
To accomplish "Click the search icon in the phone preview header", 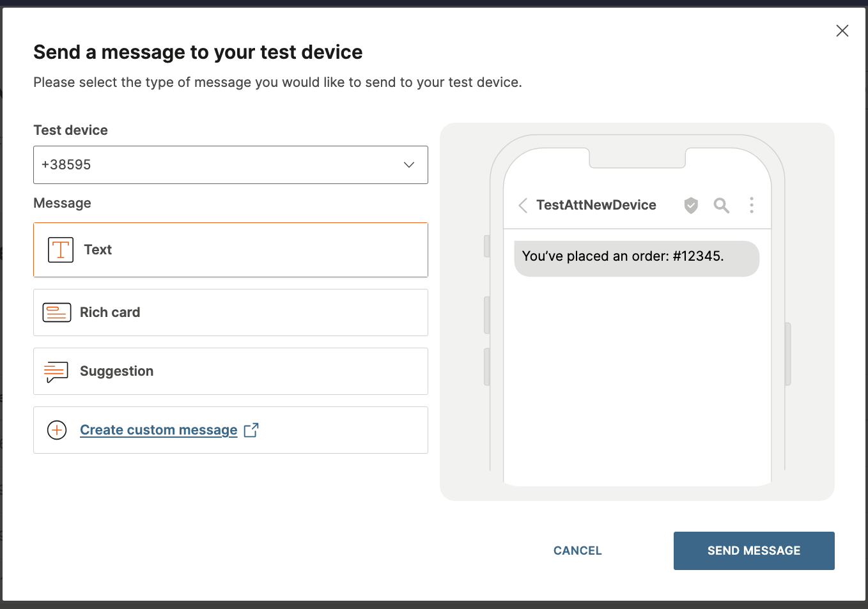I will pyautogui.click(x=722, y=205).
